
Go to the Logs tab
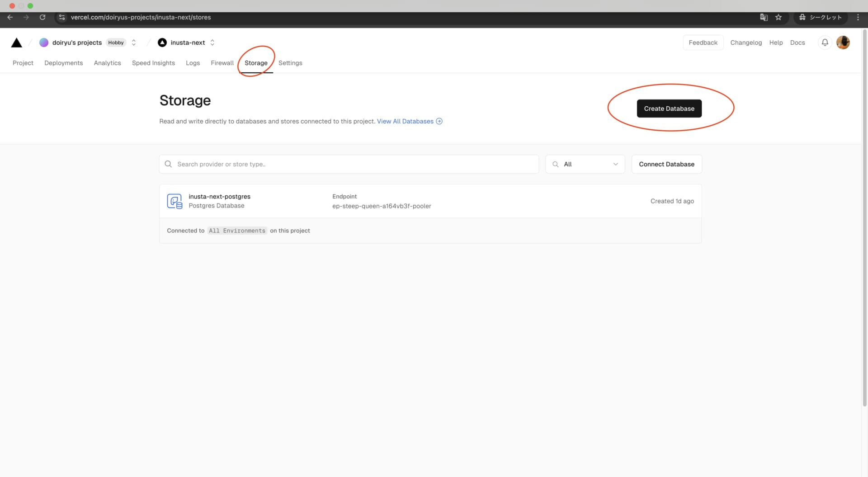click(x=193, y=63)
